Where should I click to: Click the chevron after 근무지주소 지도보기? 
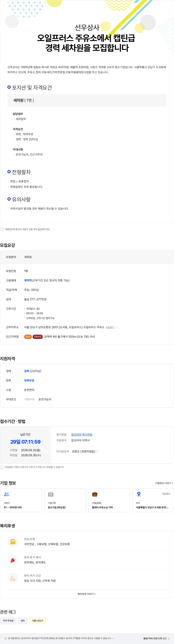click(116, 327)
